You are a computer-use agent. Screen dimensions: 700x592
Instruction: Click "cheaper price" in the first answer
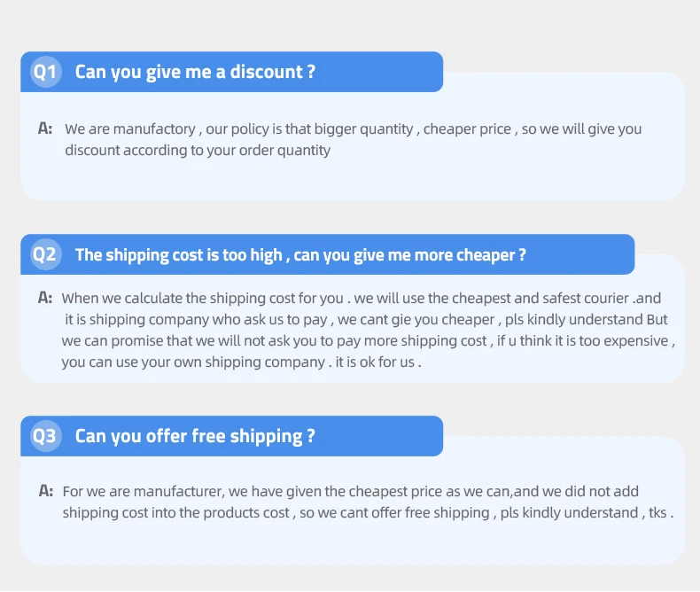coord(467,129)
